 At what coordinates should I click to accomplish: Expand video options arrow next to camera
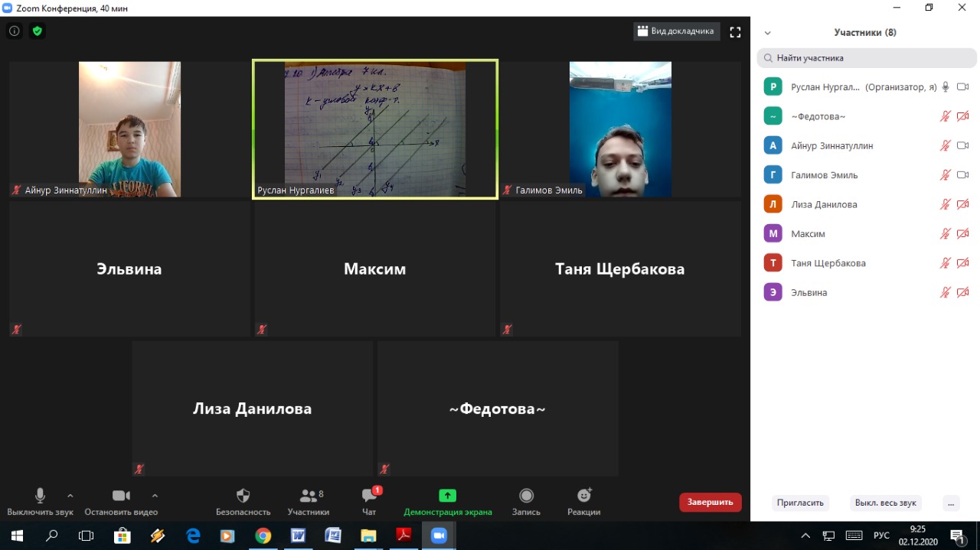click(155, 495)
